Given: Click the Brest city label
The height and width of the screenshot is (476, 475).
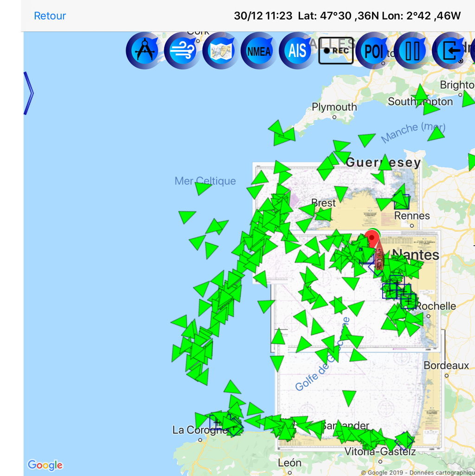Looking at the screenshot, I should (x=323, y=203).
